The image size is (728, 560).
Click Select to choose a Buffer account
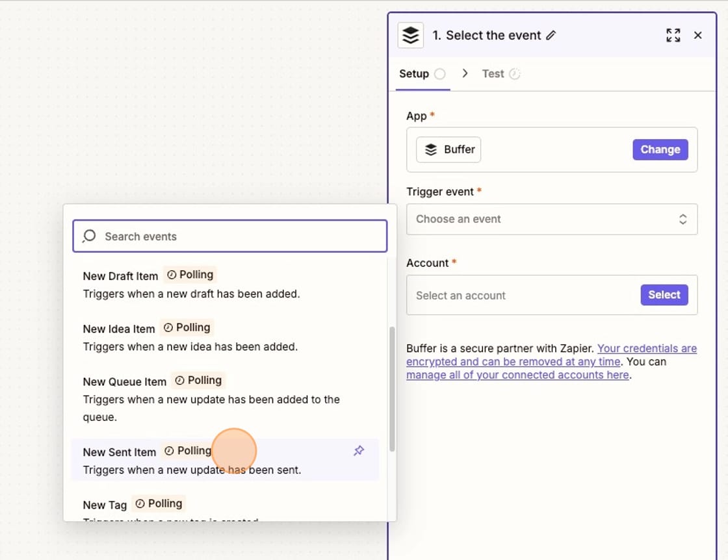(664, 294)
